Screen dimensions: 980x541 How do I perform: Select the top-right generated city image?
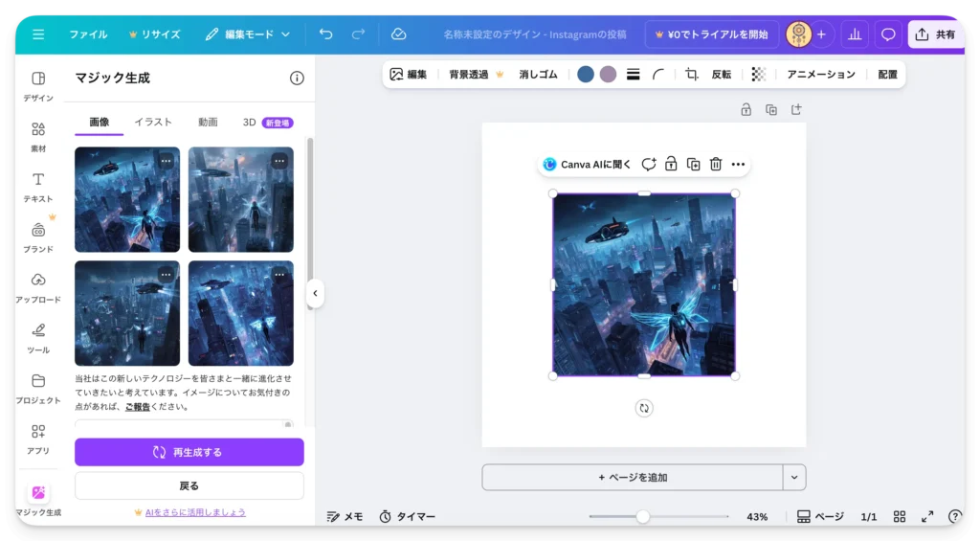point(240,199)
